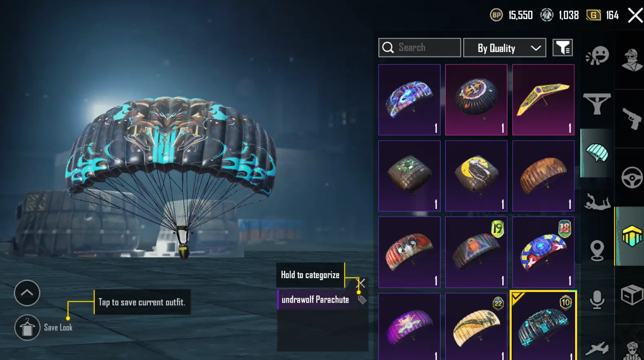This screenshot has width=644, height=360.
Task: Open the airplane skins category icon
Action: pyautogui.click(x=597, y=348)
